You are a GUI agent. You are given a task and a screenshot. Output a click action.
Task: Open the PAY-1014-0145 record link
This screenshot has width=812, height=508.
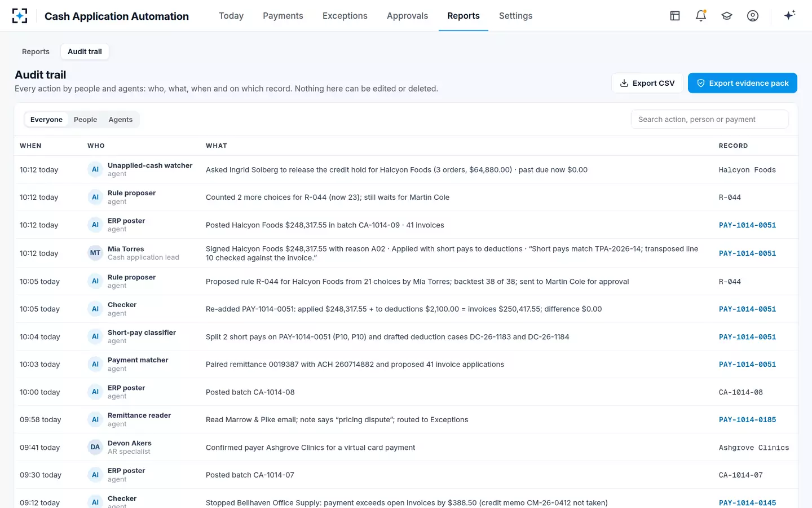pyautogui.click(x=747, y=503)
